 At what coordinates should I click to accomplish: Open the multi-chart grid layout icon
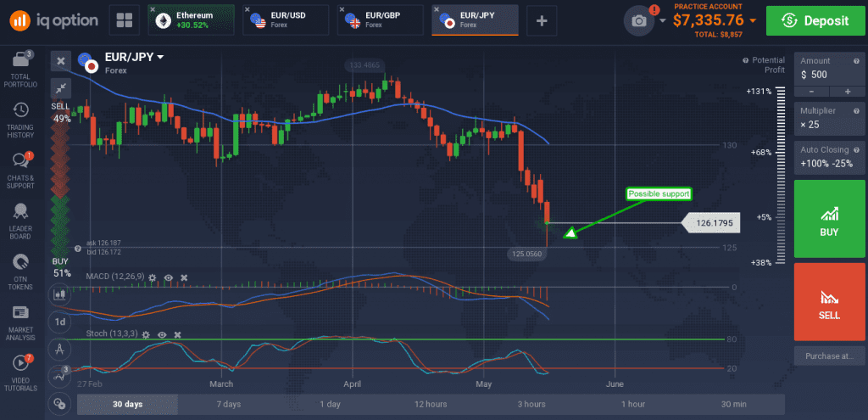coord(124,20)
